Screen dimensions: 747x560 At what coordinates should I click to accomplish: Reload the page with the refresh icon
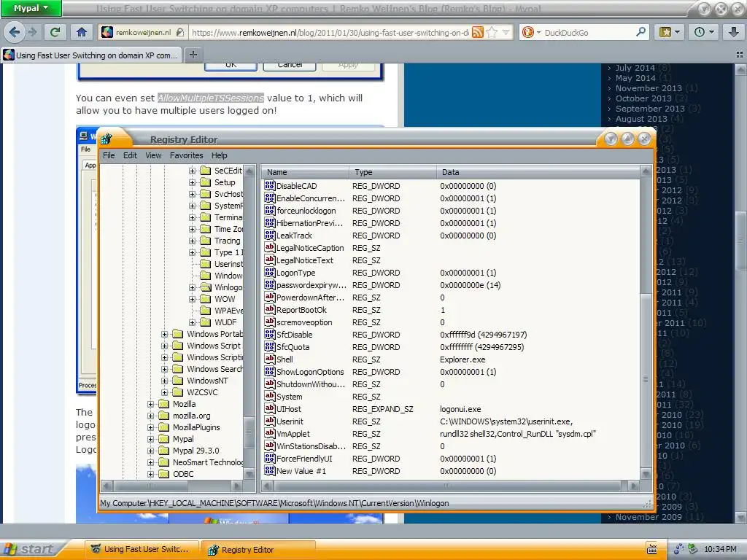point(55,32)
